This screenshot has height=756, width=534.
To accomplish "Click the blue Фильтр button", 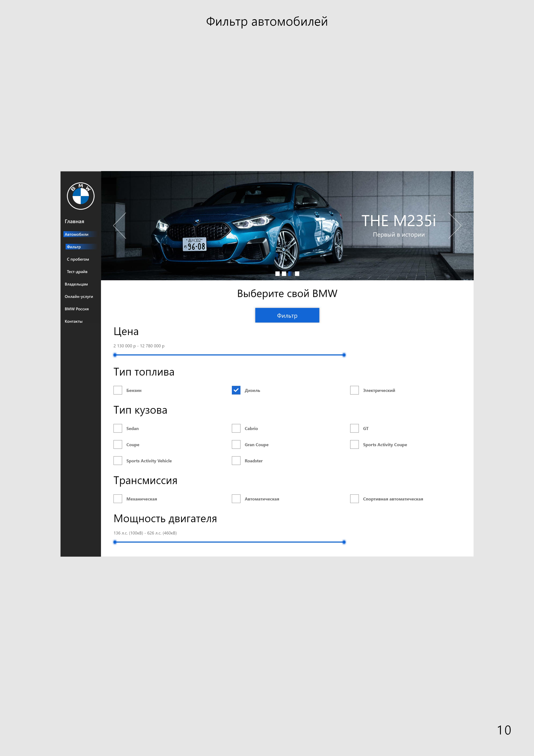I will (x=287, y=316).
